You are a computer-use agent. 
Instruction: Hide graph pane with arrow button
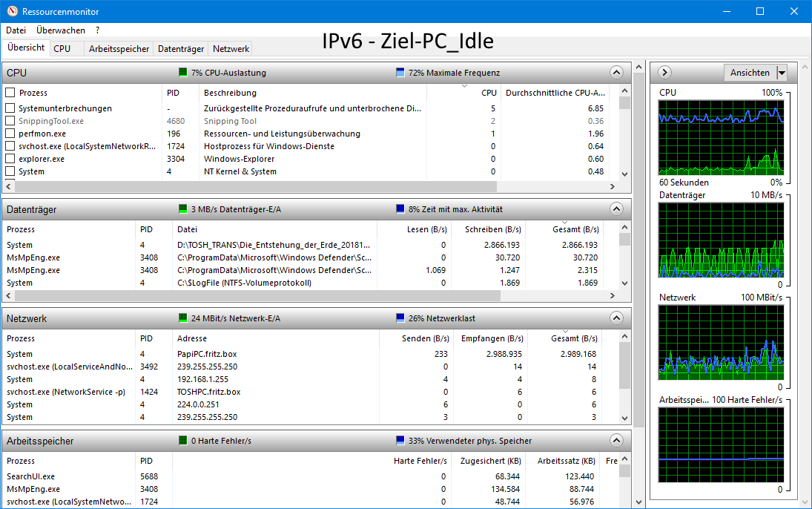tap(665, 73)
